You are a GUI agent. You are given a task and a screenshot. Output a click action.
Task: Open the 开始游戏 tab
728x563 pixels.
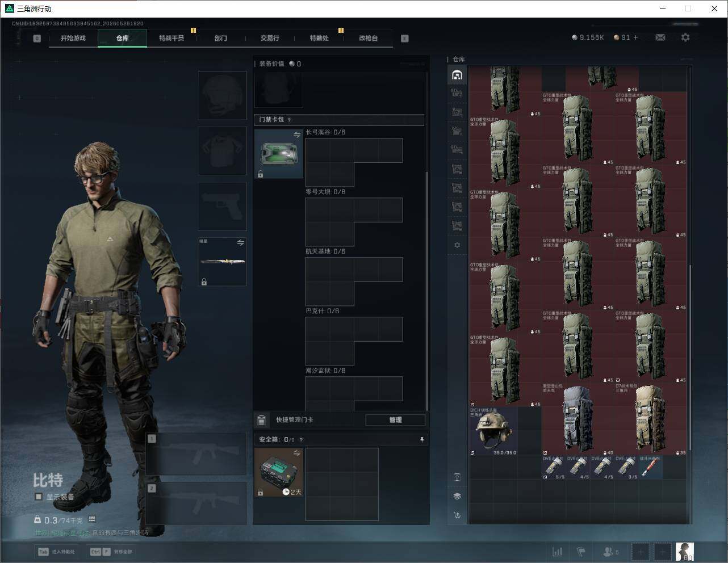(x=73, y=38)
